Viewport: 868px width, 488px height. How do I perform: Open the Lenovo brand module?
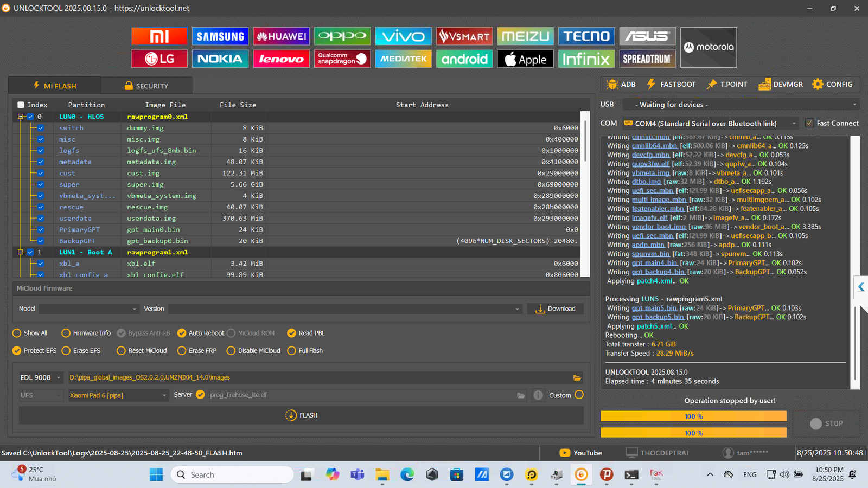(282, 59)
